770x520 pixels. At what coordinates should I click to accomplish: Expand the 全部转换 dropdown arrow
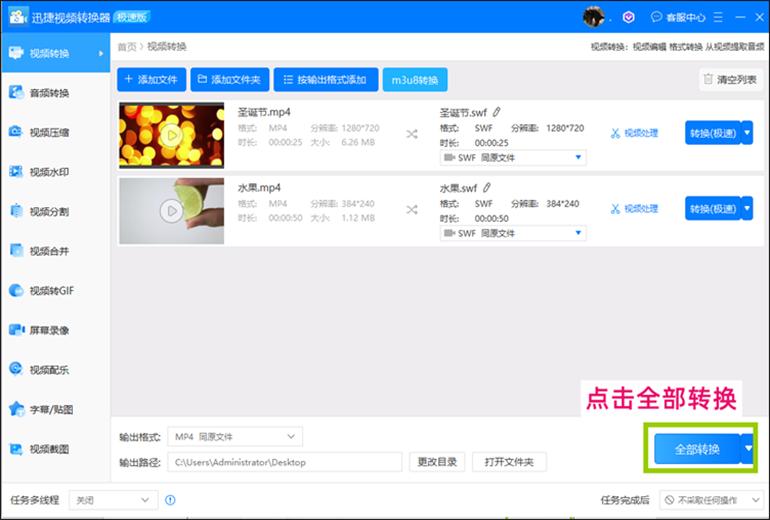pos(747,449)
